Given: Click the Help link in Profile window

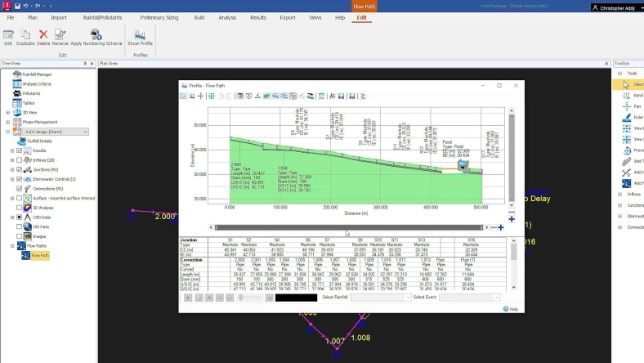Looking at the screenshot, I should pyautogui.click(x=511, y=309).
